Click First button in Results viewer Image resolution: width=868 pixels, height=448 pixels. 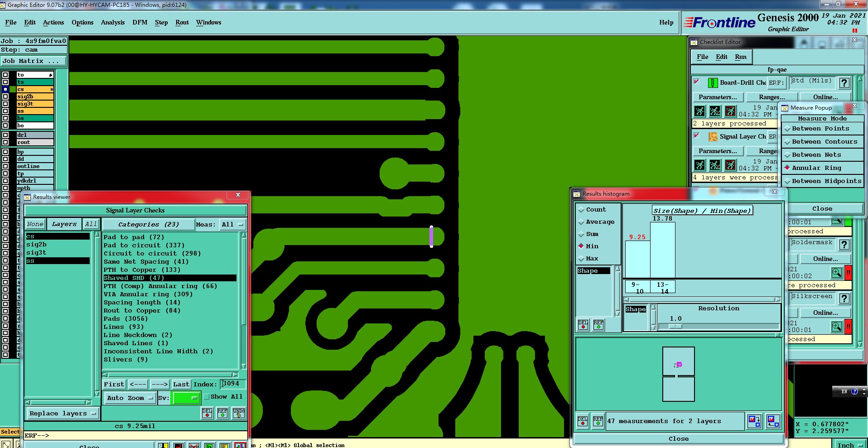pyautogui.click(x=114, y=385)
